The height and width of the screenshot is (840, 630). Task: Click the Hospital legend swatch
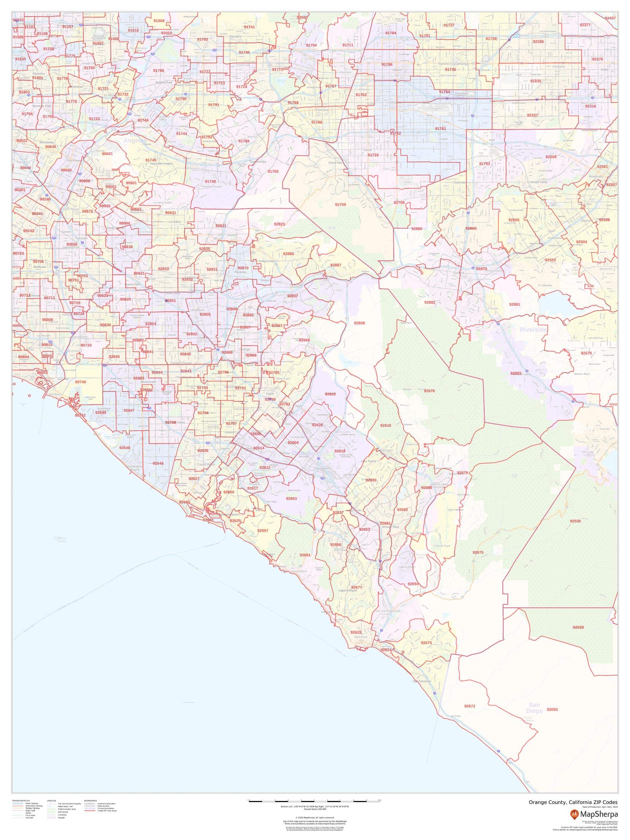[x=51, y=818]
